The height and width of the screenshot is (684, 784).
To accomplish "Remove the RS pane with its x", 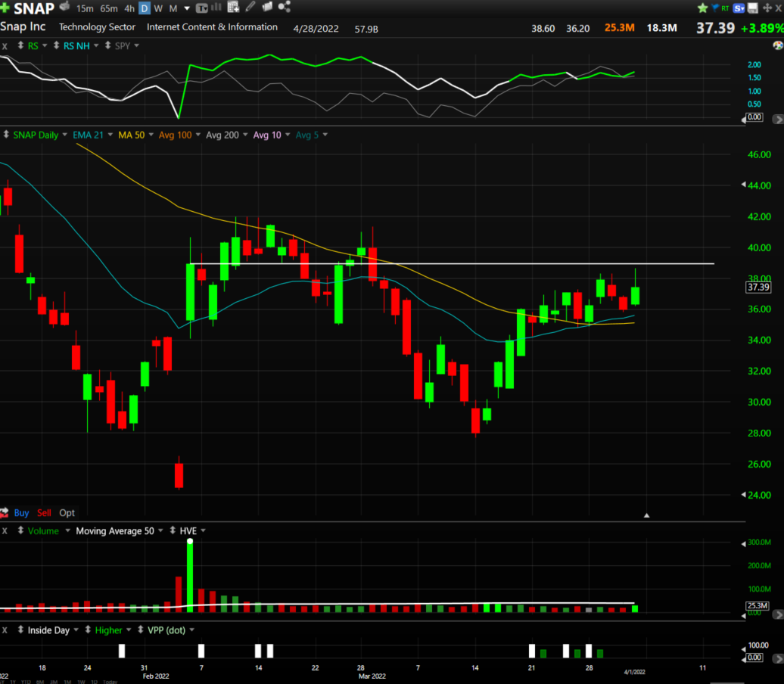I will (5, 46).
